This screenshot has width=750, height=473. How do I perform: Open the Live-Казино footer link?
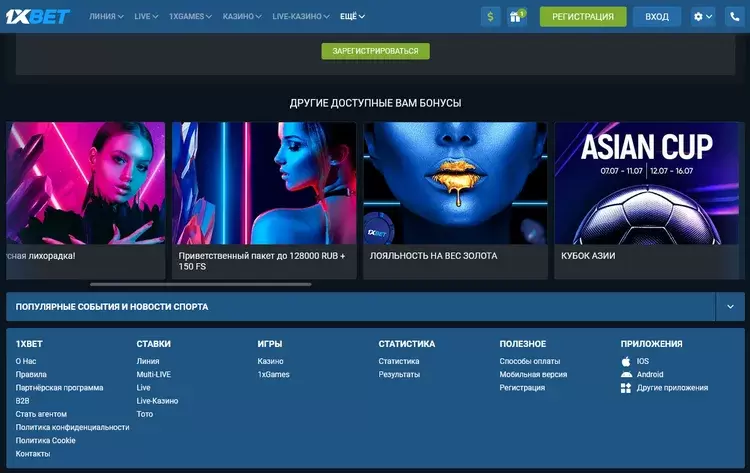(x=157, y=401)
